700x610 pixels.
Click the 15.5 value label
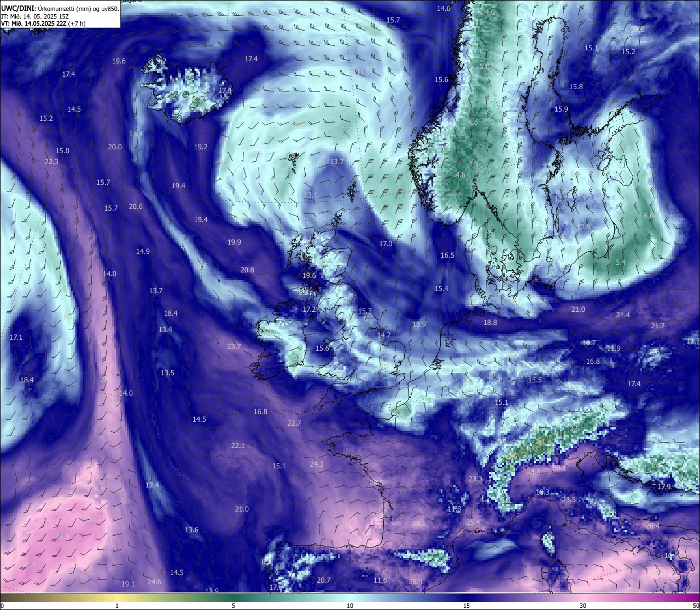(535, 380)
